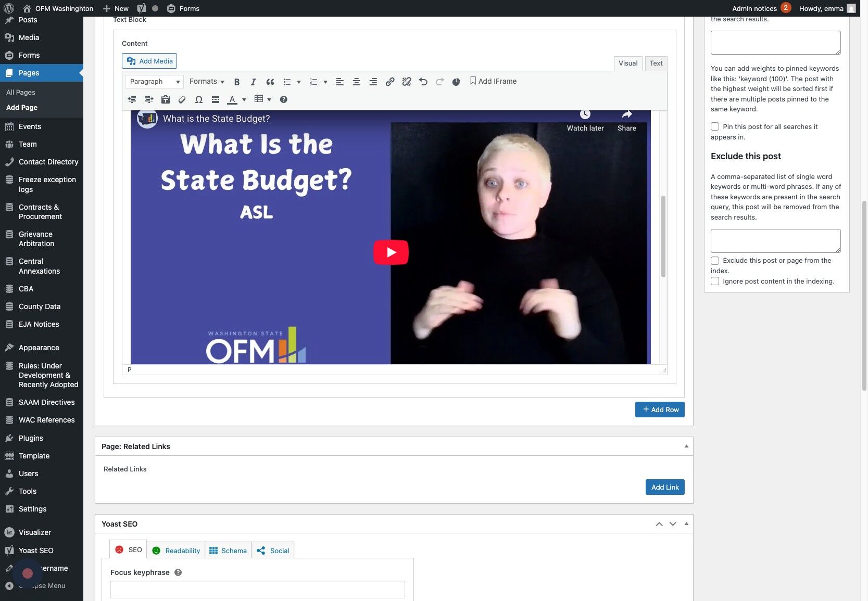Align text right
The height and width of the screenshot is (601, 868).
pos(373,82)
